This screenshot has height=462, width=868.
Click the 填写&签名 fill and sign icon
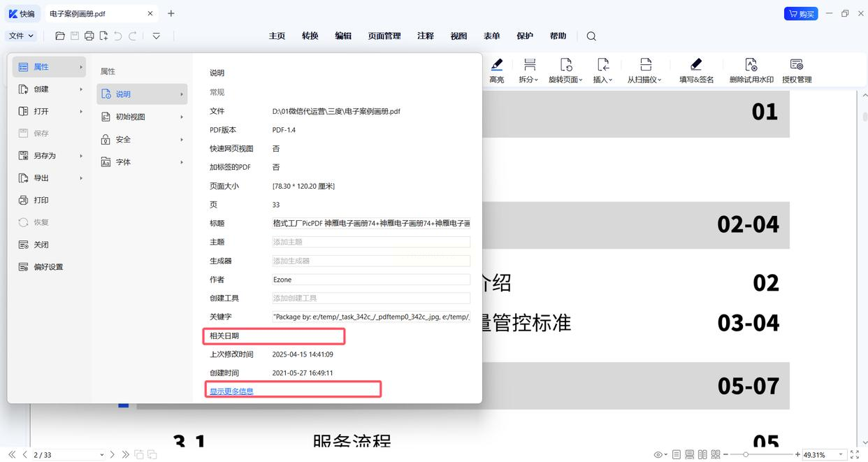pos(696,65)
